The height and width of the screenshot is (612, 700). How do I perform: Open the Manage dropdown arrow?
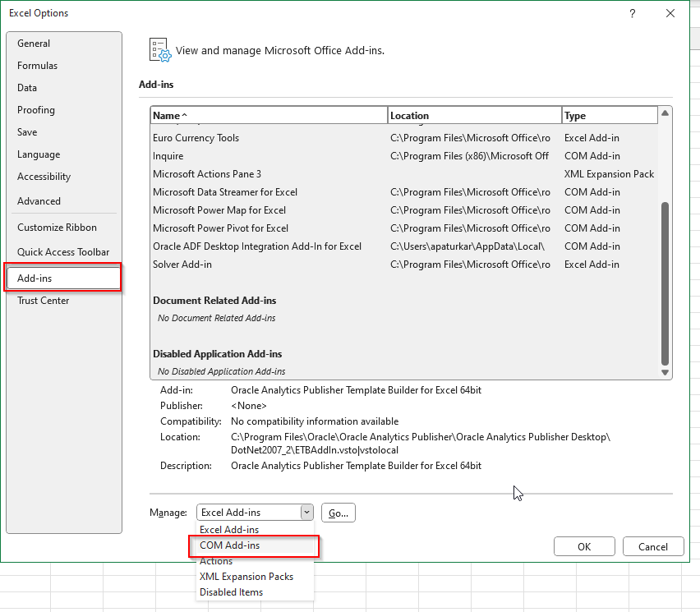coord(306,513)
